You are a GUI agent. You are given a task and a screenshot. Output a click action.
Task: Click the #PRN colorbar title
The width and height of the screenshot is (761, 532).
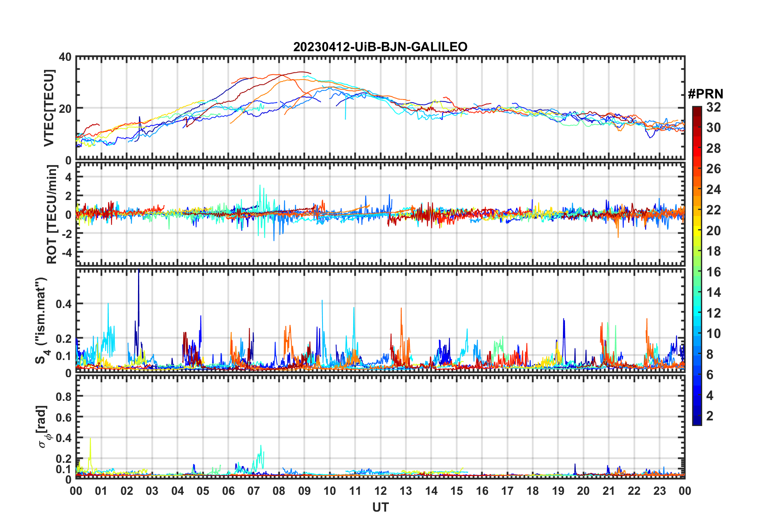705,94
